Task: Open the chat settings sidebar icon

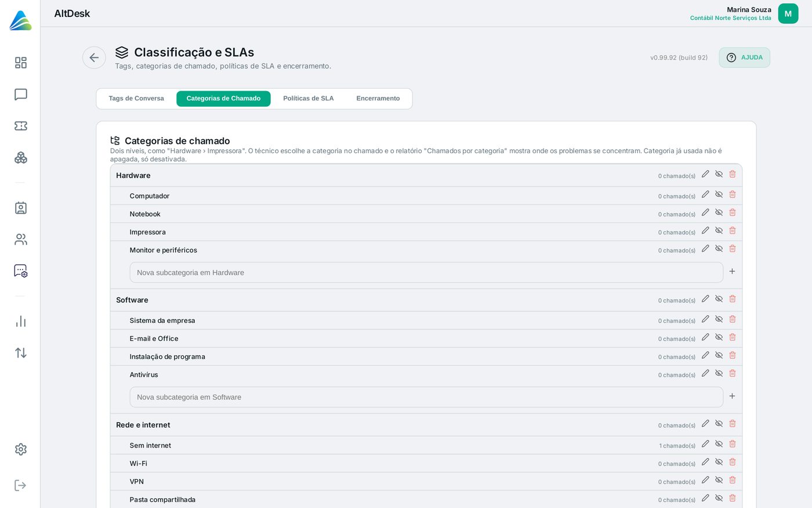Action: coord(21,271)
